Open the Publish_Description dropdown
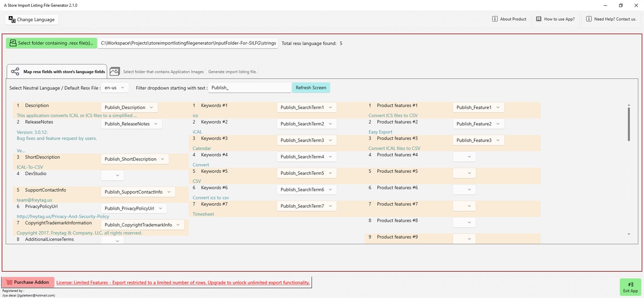 [129, 108]
